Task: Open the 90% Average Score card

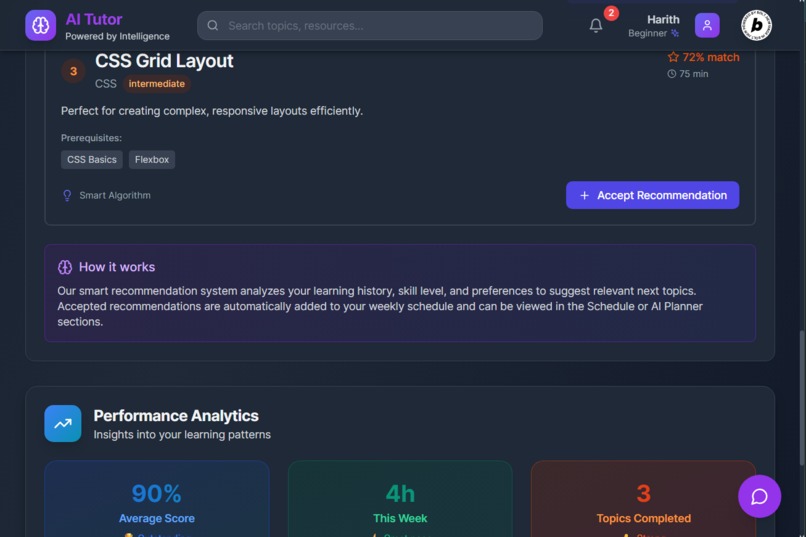Action: tap(157, 499)
